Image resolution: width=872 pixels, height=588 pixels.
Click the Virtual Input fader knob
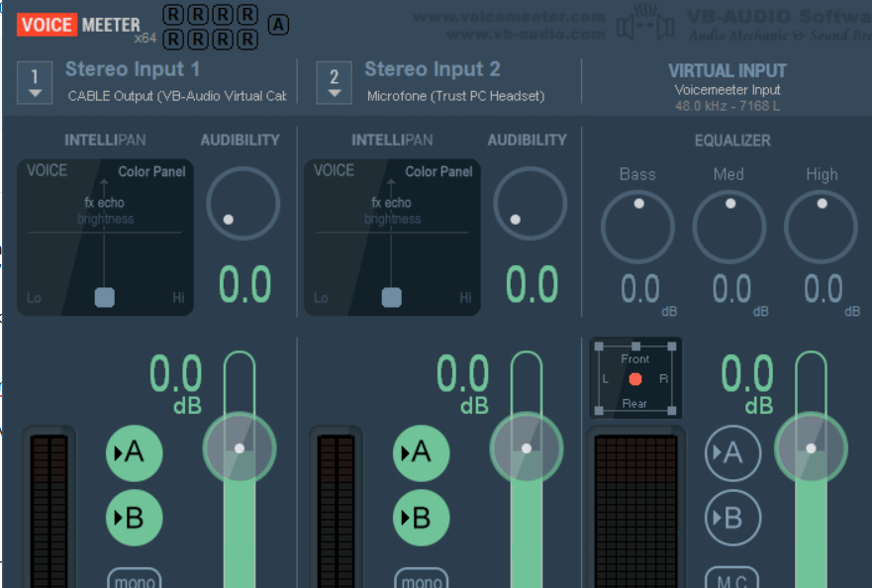(811, 447)
